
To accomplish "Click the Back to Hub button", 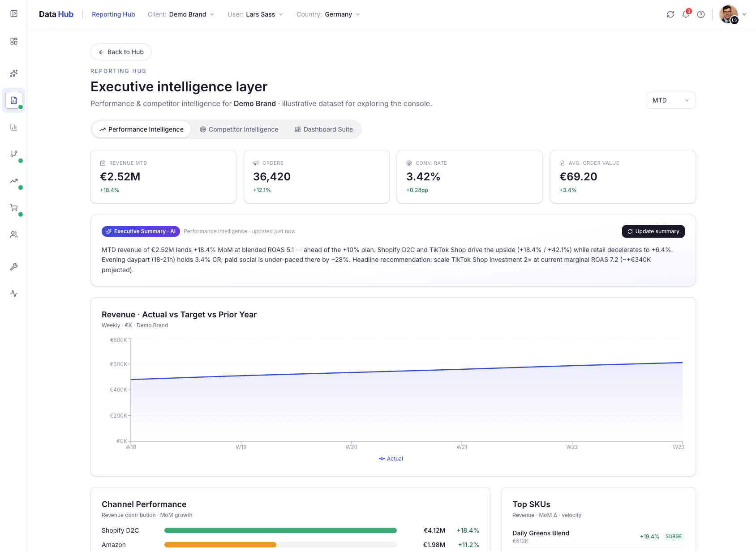I will pyautogui.click(x=121, y=52).
